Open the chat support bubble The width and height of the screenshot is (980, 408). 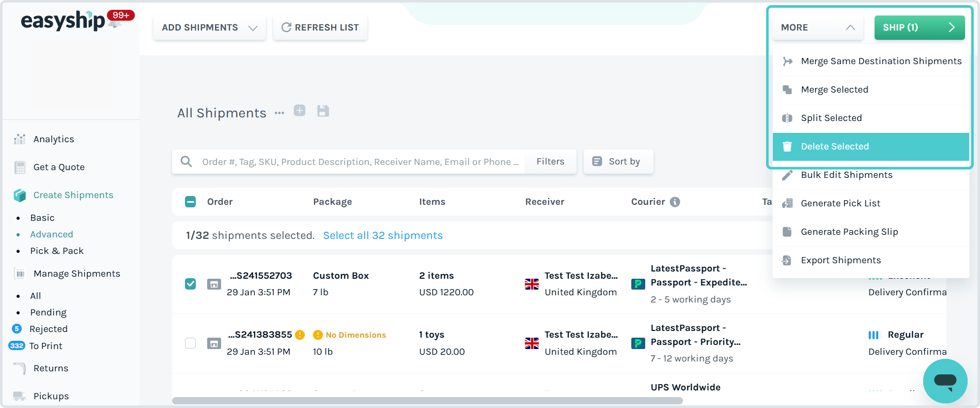[945, 381]
